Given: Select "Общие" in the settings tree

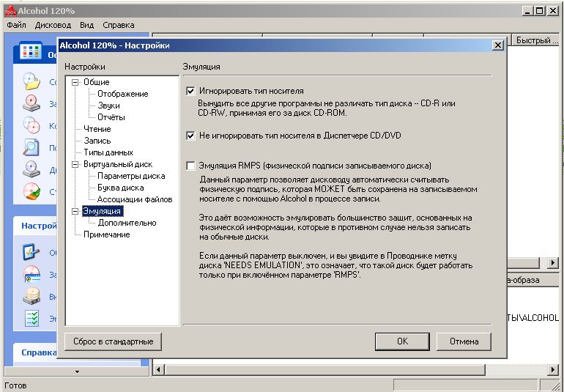Looking at the screenshot, I should 97,82.
